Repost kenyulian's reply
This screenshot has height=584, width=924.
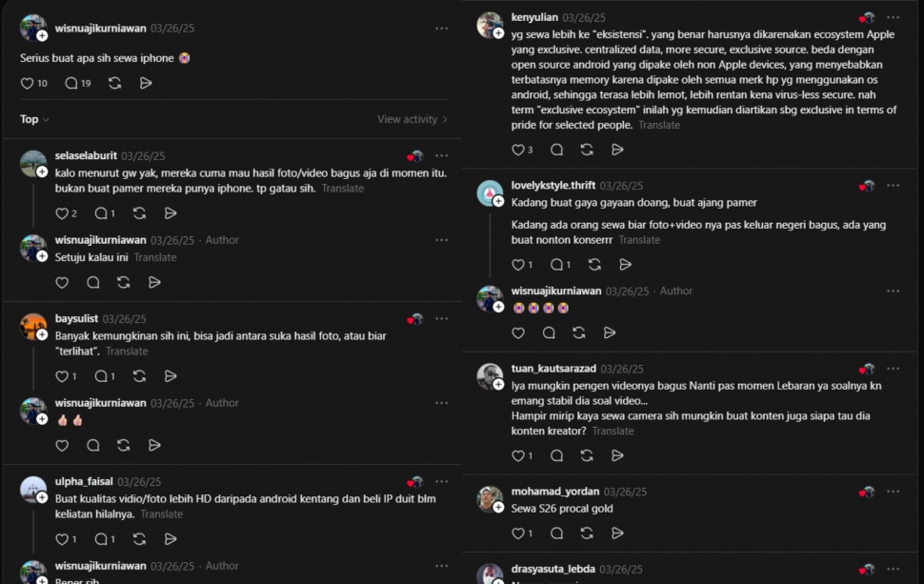[x=587, y=150]
